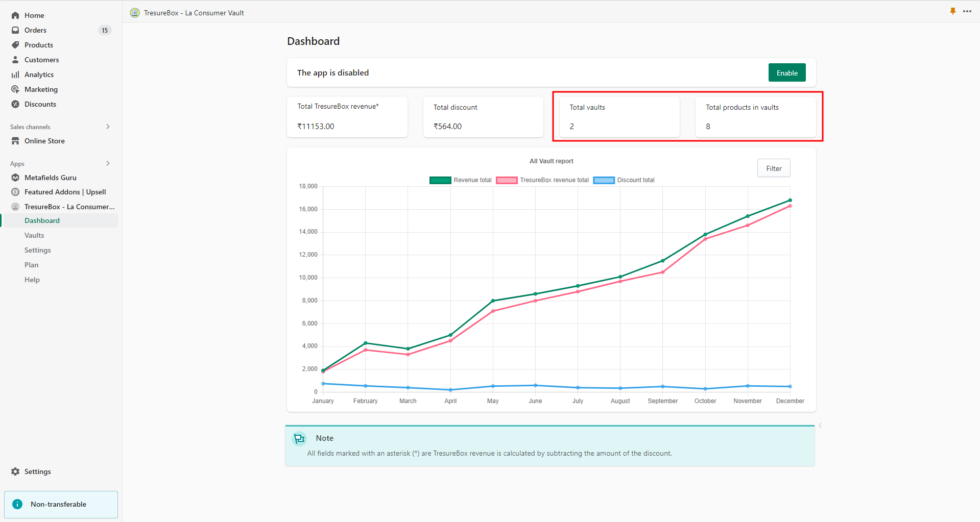Screen dimensions: 980x522
Task: Click the Dashboard page heading
Action: tap(313, 41)
